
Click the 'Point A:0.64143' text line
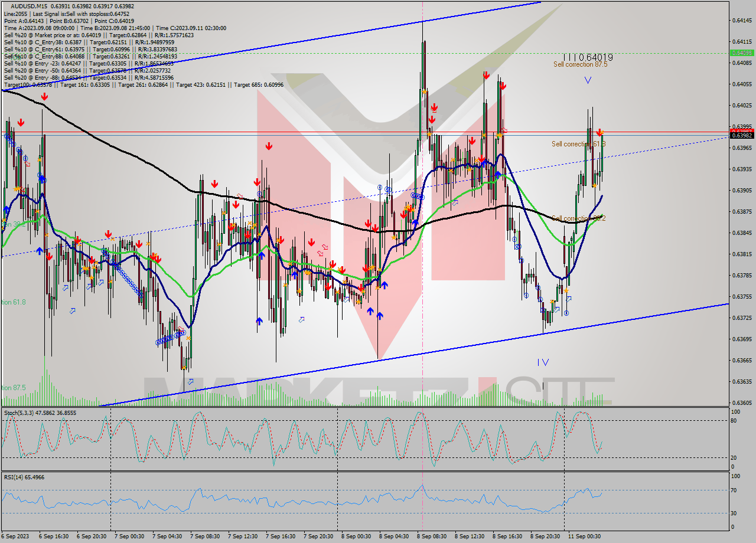coord(70,21)
